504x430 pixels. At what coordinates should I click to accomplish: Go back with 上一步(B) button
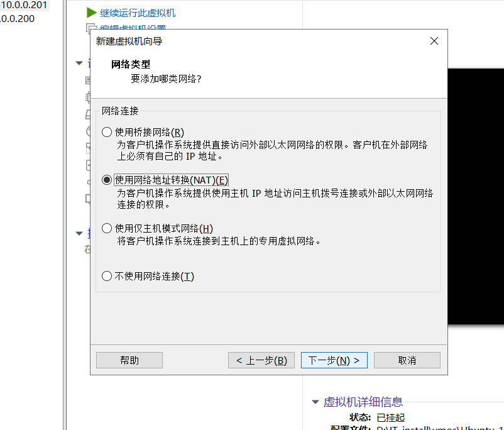261,360
